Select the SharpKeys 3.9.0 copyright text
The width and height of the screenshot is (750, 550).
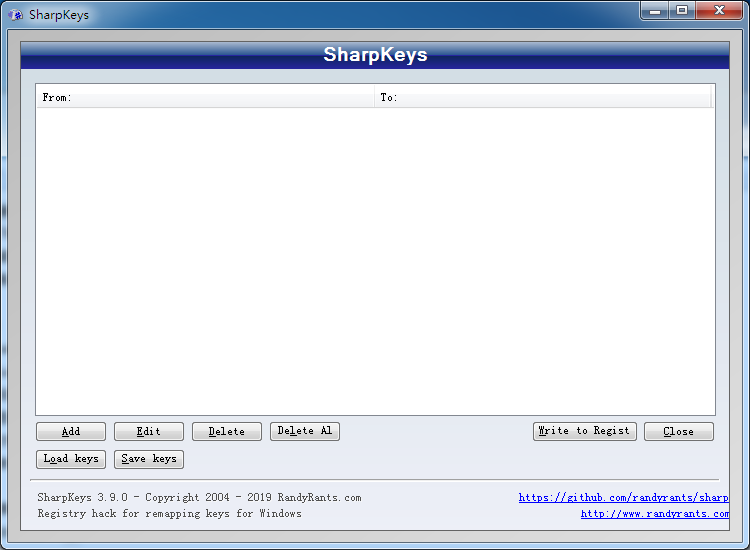tap(199, 497)
